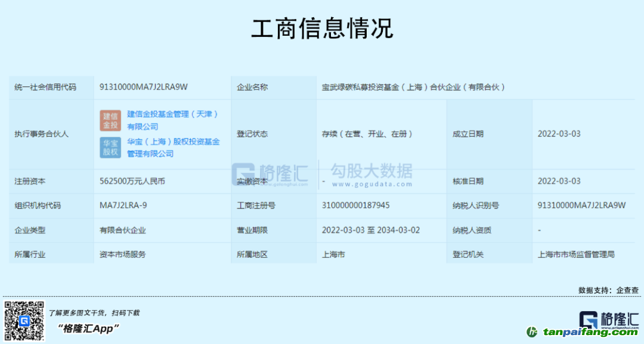
Task: Select the unified credit code 91310000MA7J2LRA9W under 统一社会信用代码
Action: [144, 87]
